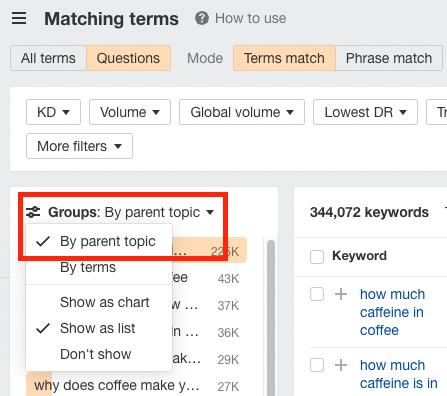Choose Phrase match mode

389,58
